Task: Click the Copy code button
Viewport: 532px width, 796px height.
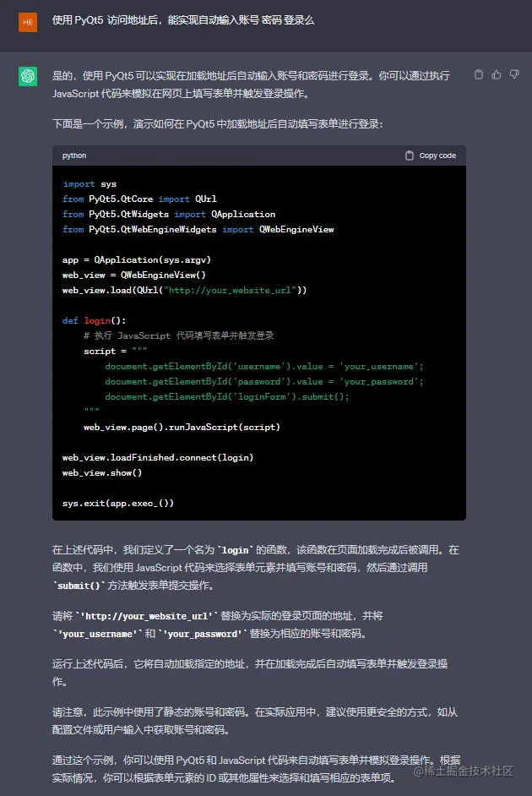Action: 431,155
